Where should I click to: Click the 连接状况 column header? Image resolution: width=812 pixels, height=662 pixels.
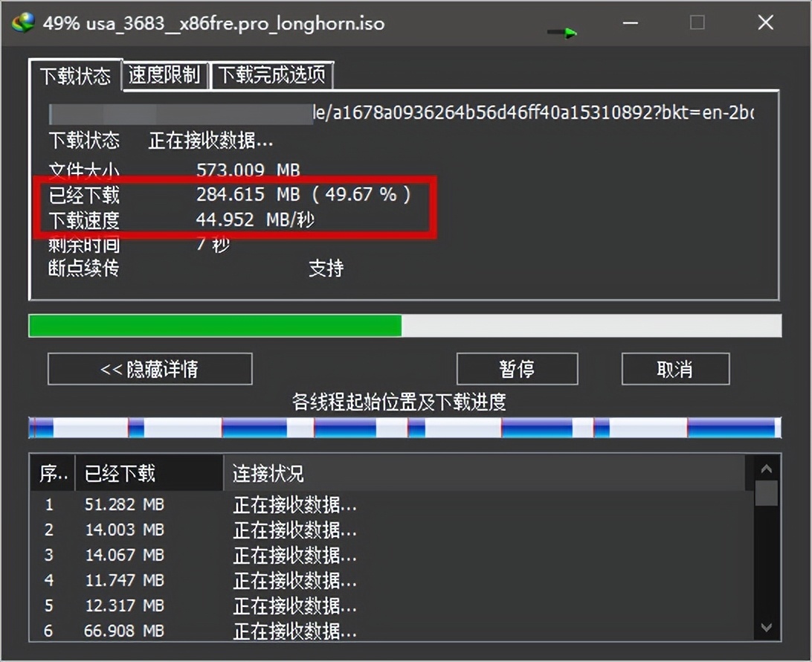coord(484,473)
